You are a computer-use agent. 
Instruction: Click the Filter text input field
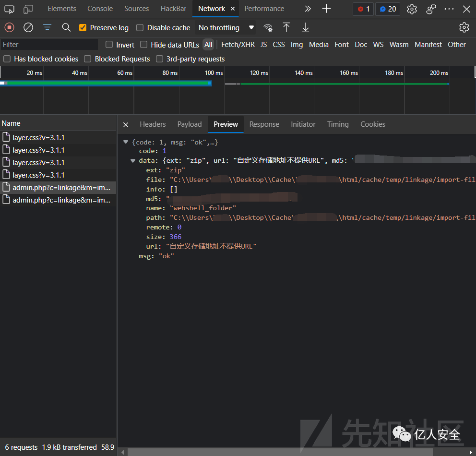click(x=49, y=45)
